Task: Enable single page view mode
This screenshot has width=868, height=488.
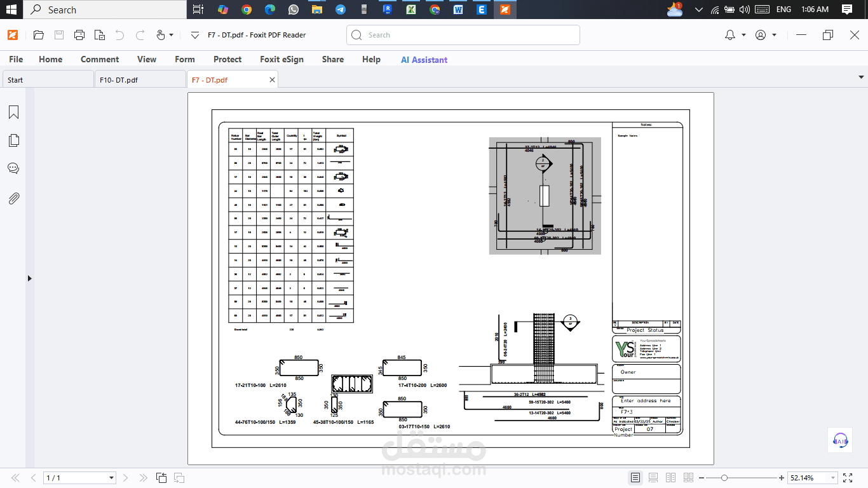Action: (635, 478)
